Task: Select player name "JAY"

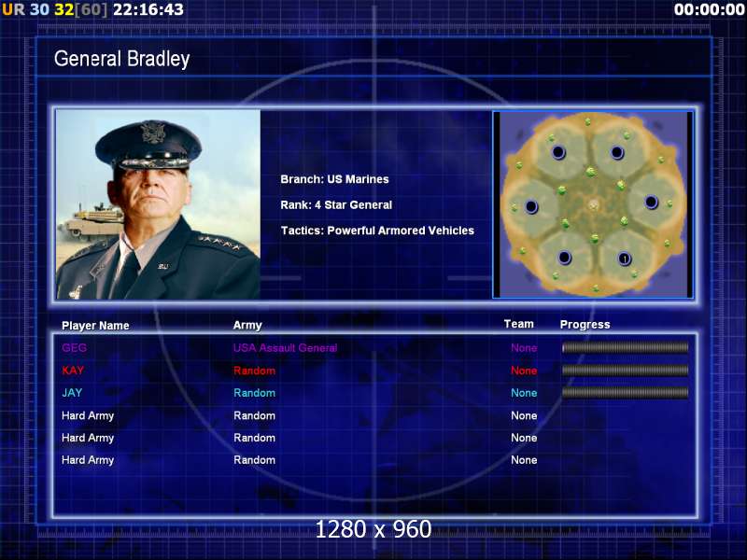Action: point(72,393)
